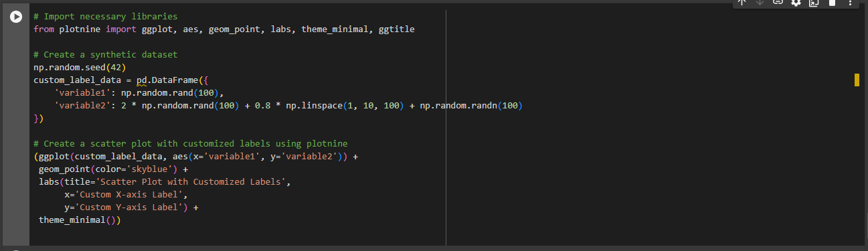
Task: Open more cell actions menu
Action: pyautogui.click(x=849, y=3)
